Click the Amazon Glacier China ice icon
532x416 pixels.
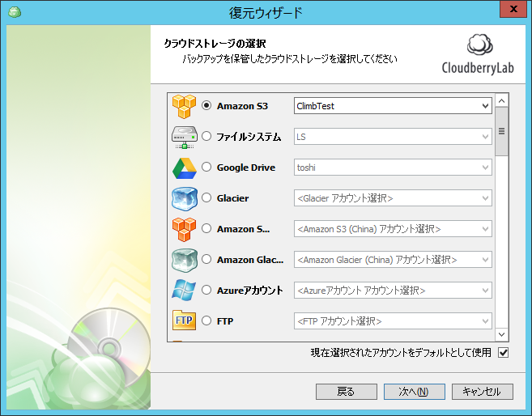[185, 260]
